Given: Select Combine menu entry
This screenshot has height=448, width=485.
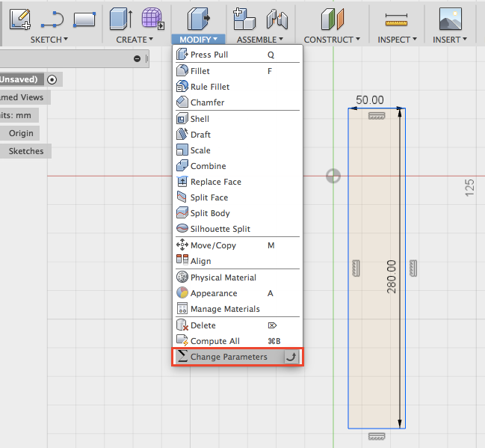Looking at the screenshot, I should 238,166.
